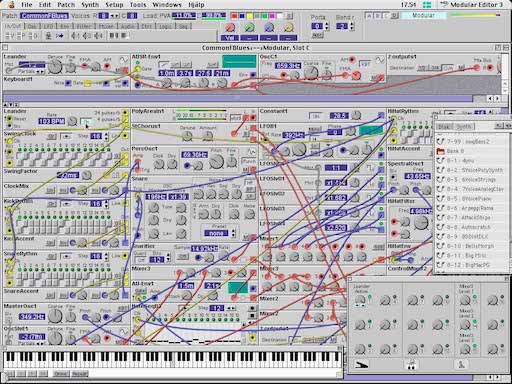The image size is (512, 384).
Task: Click the Patch name field CommonFBlues
Action: click(44, 16)
